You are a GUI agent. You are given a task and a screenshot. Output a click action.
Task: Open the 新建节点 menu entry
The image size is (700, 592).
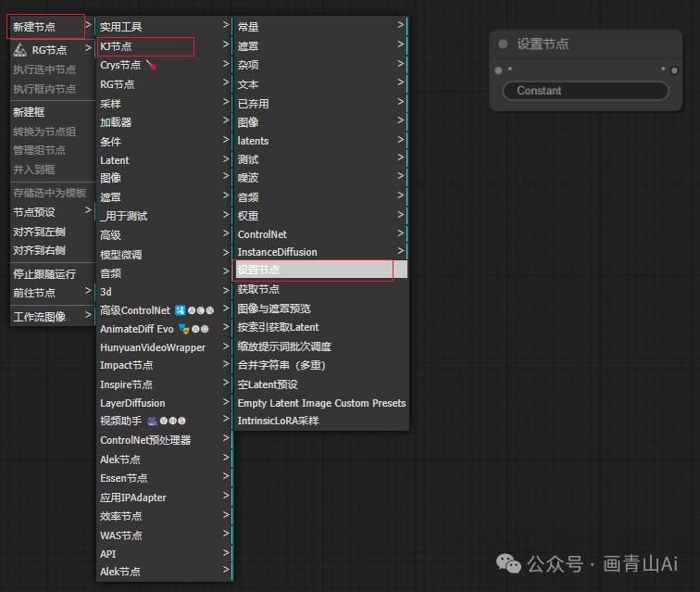point(52,27)
